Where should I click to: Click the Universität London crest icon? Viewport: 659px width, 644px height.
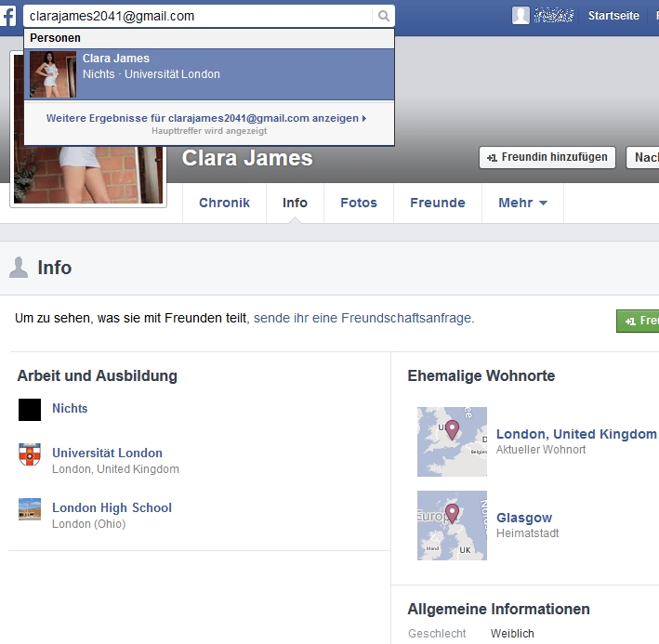30,454
